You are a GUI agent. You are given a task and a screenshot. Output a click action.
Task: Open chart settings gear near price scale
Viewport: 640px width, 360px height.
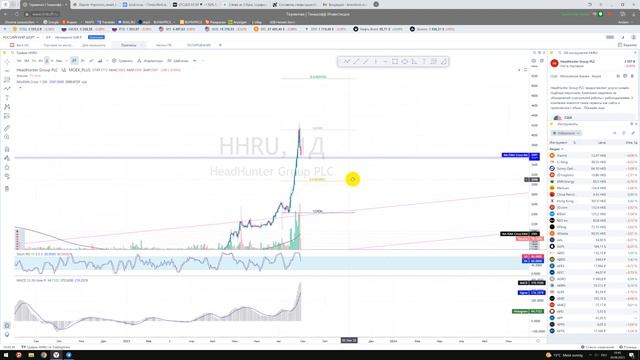[x=542, y=61]
